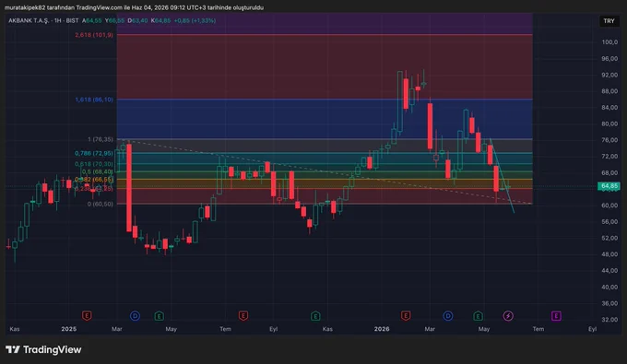Click the Tem label after May 2026
627x364 pixels.
pos(538,329)
